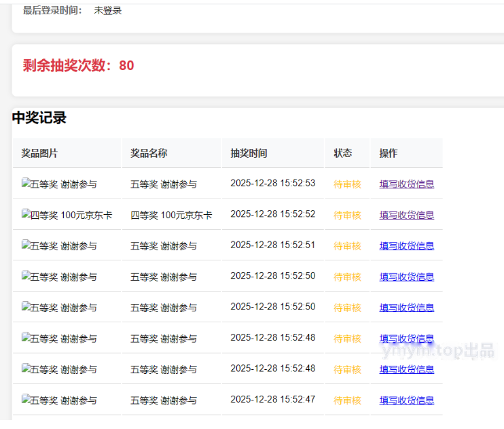Click broken prize image in 15:52:53 row
This screenshot has width=504, height=429.
[x=59, y=184]
